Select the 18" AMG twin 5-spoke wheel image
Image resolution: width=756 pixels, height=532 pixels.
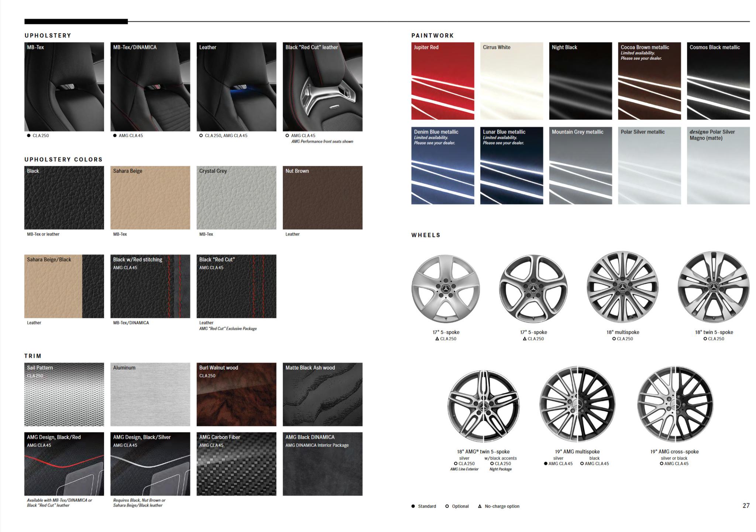pyautogui.click(x=483, y=406)
